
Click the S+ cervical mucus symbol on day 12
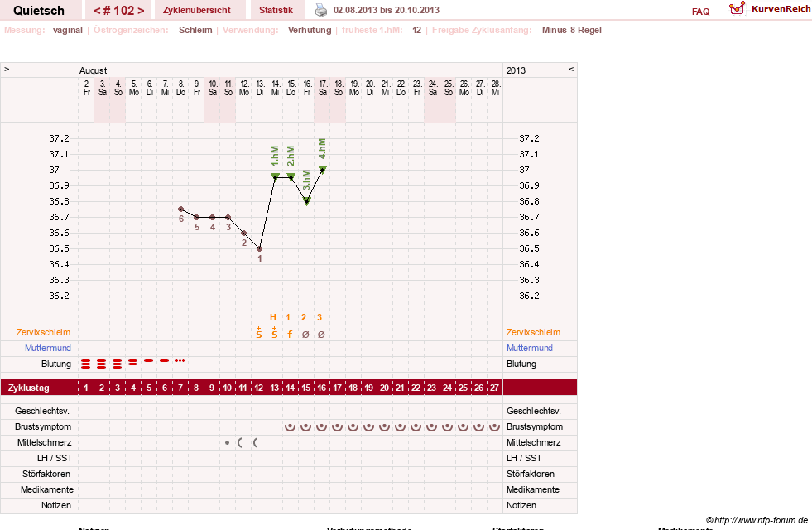click(x=259, y=333)
